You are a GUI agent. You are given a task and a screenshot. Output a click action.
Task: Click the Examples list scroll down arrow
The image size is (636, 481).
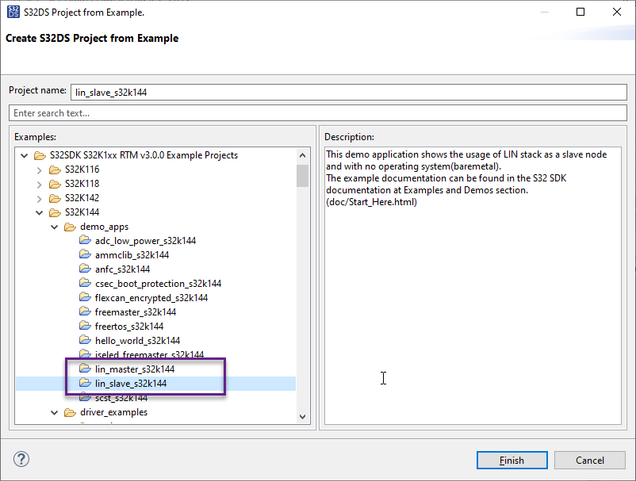303,417
